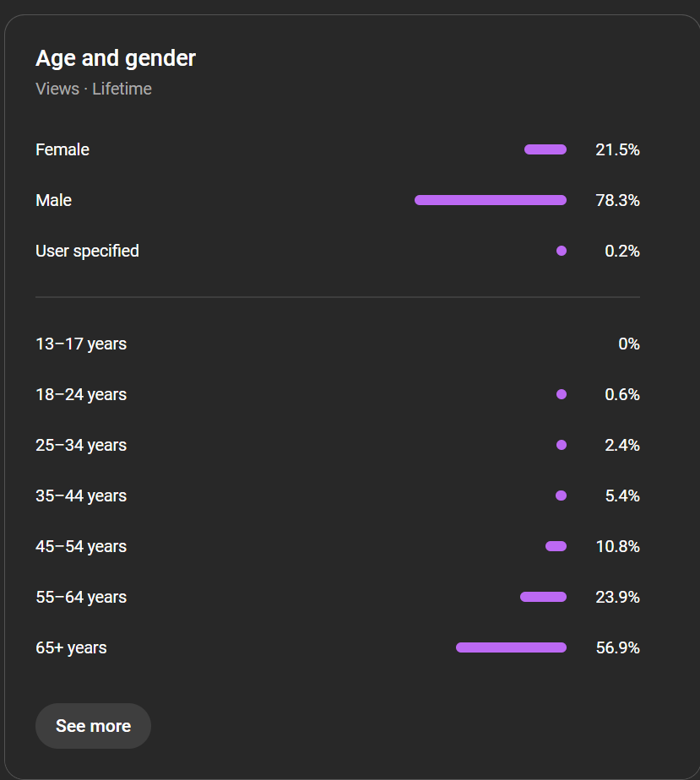Select the 55–64 years bar
700x780 pixels.
pyautogui.click(x=543, y=597)
